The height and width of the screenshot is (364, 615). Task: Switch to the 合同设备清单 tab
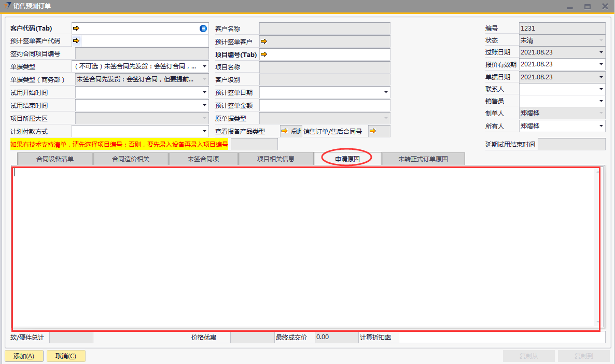55,159
